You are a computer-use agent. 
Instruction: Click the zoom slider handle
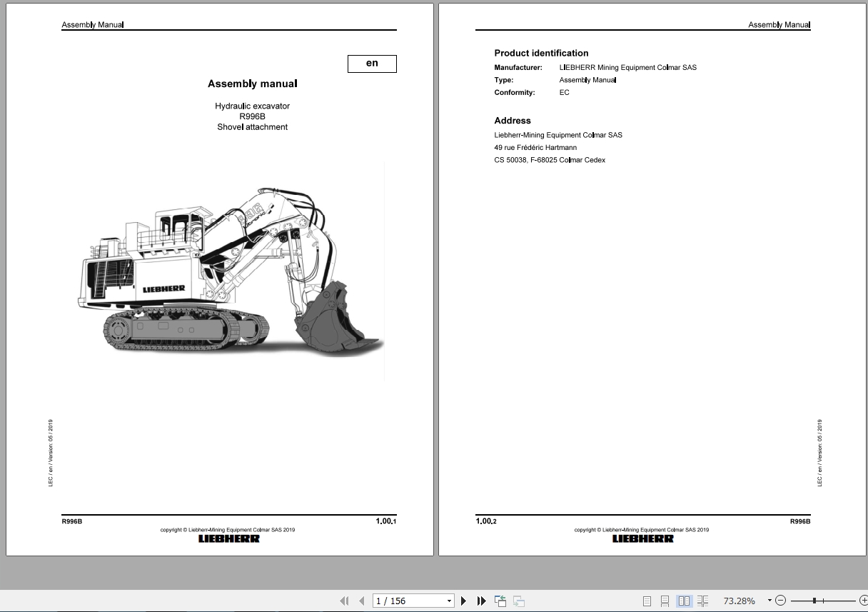(814, 601)
